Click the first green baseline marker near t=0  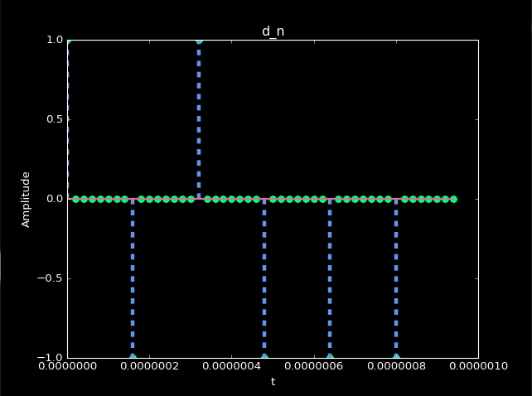(75, 199)
